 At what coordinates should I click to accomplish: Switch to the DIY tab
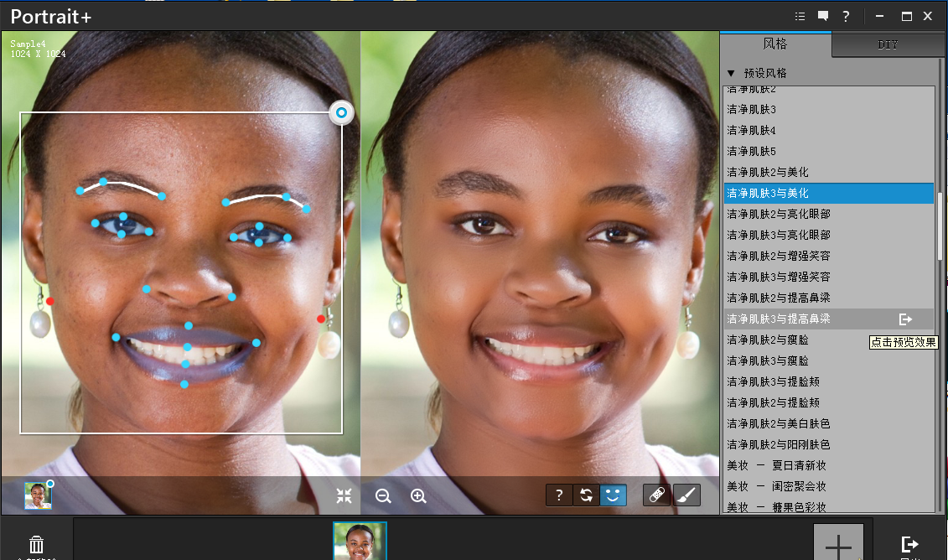[888, 45]
